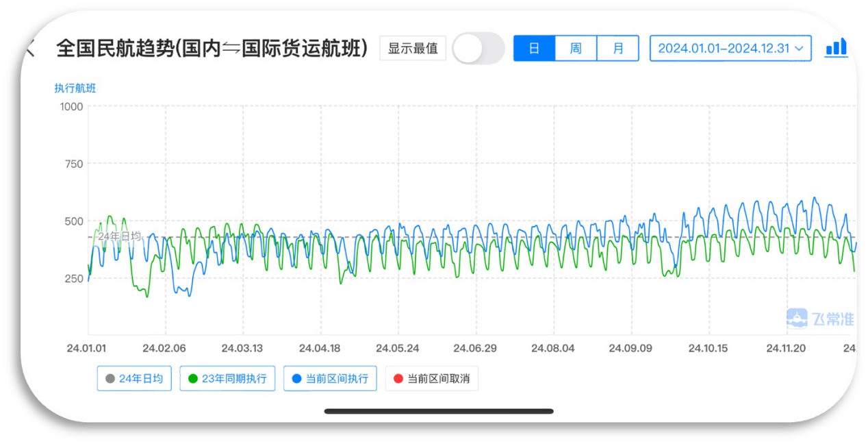The height and width of the screenshot is (444, 868).
Task: Click the 24年日均 label on the average line
Action: (119, 236)
